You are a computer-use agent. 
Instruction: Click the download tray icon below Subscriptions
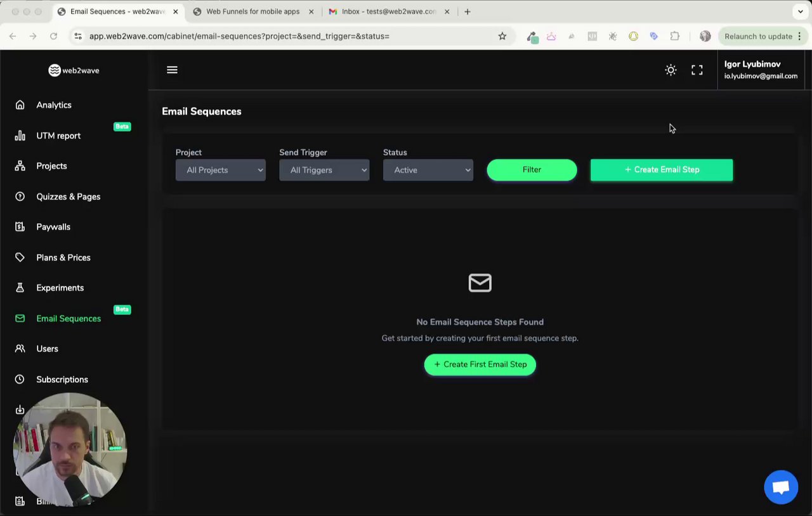coord(20,410)
